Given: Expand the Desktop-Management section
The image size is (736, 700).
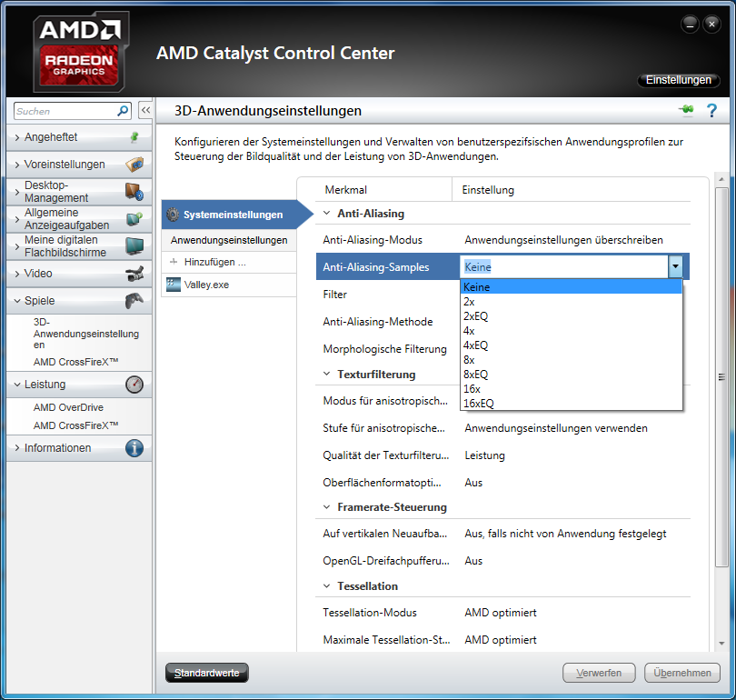Looking at the screenshot, I should tap(17, 192).
